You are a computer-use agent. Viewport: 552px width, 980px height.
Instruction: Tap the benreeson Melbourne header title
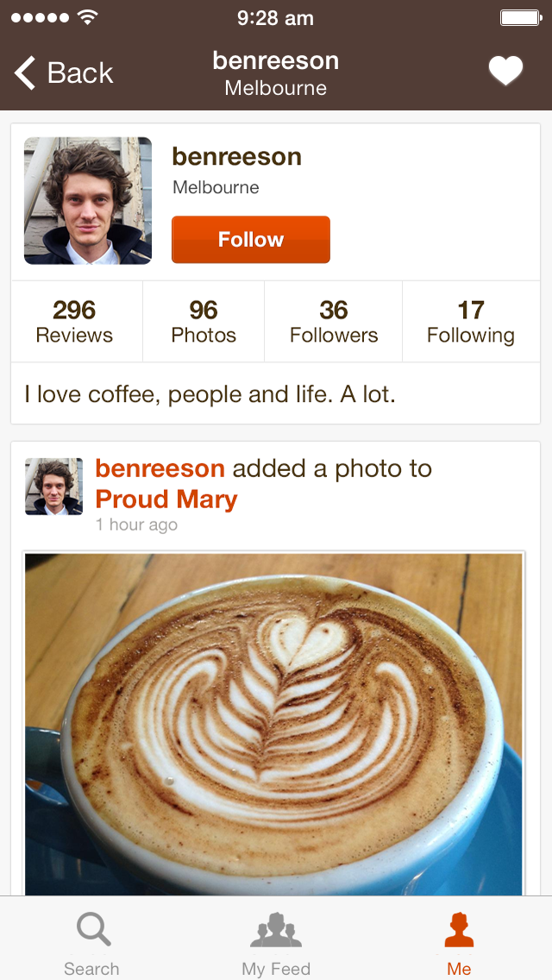[276, 73]
